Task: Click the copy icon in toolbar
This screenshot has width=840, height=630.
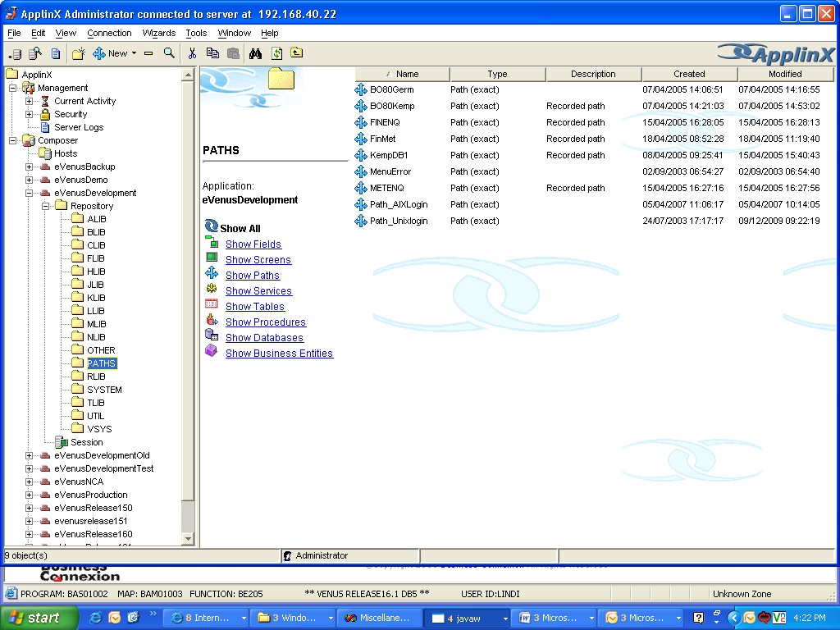Action: [212, 53]
